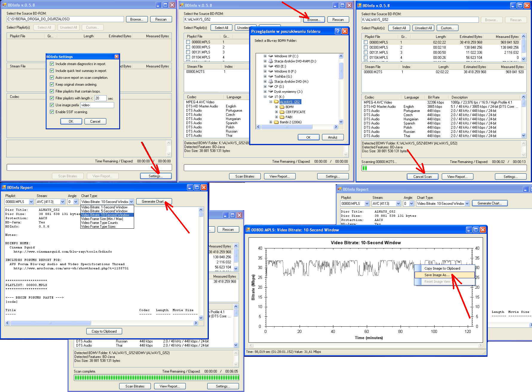
Task: Click Cancel Scan button
Action: [423, 177]
